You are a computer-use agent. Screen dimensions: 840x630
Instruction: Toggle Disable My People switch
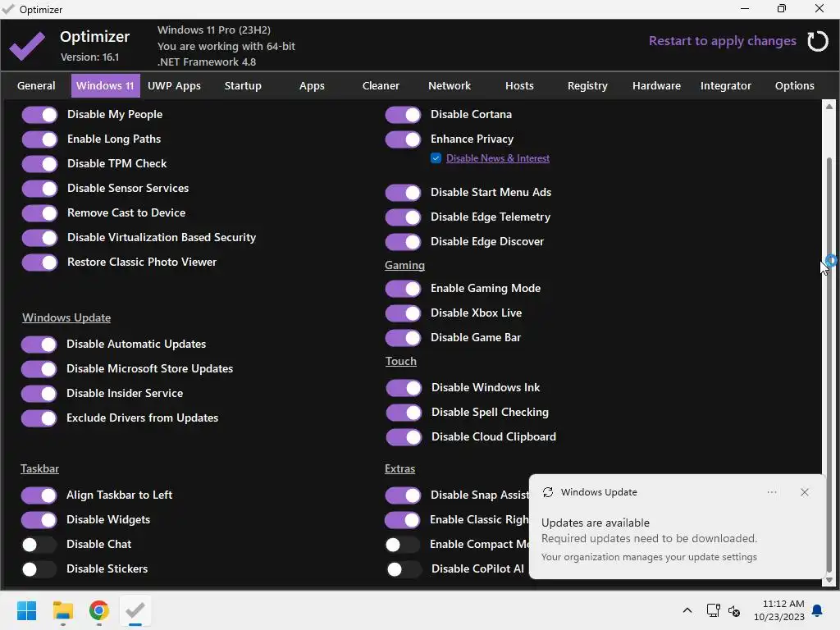click(39, 115)
